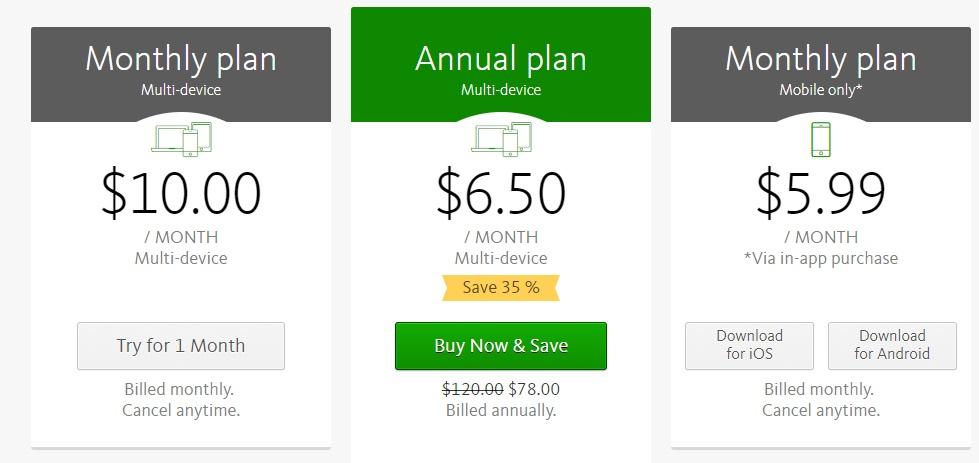Click Billed monthly text under Mobile only plan

[819, 389]
